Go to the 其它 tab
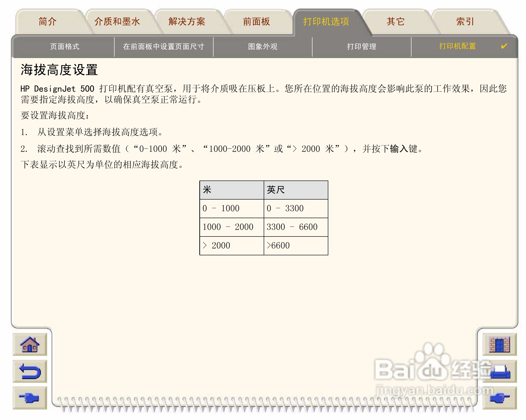This screenshot has height=420, width=526. [x=395, y=22]
